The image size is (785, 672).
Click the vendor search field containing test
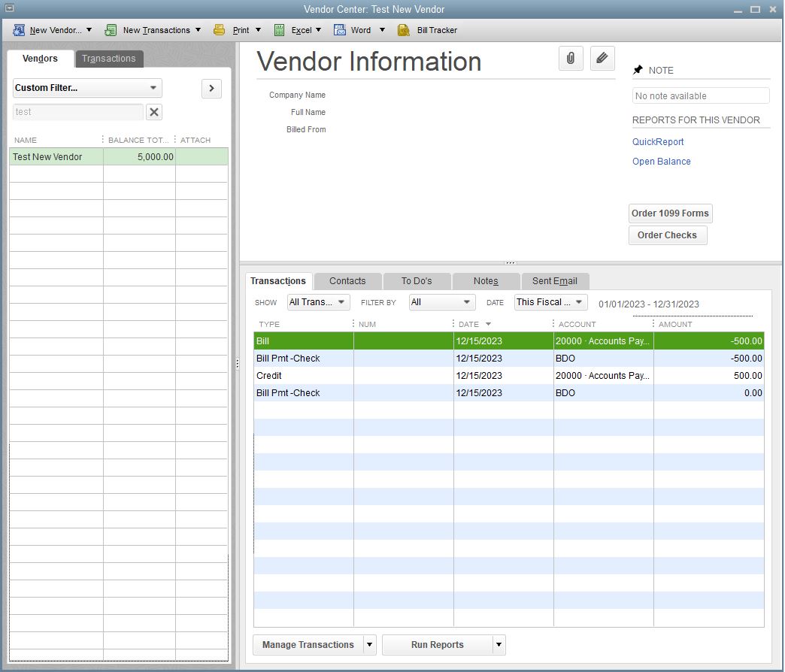point(78,112)
